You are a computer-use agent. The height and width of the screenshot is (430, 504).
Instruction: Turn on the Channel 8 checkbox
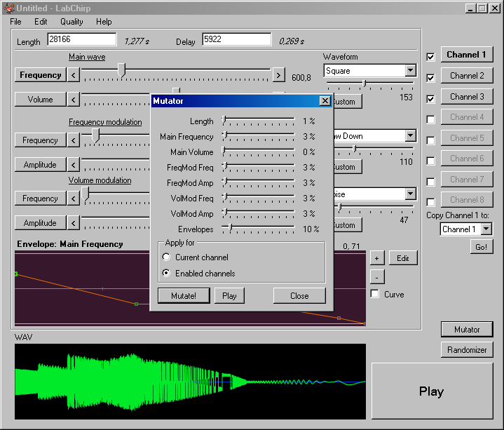(x=430, y=202)
